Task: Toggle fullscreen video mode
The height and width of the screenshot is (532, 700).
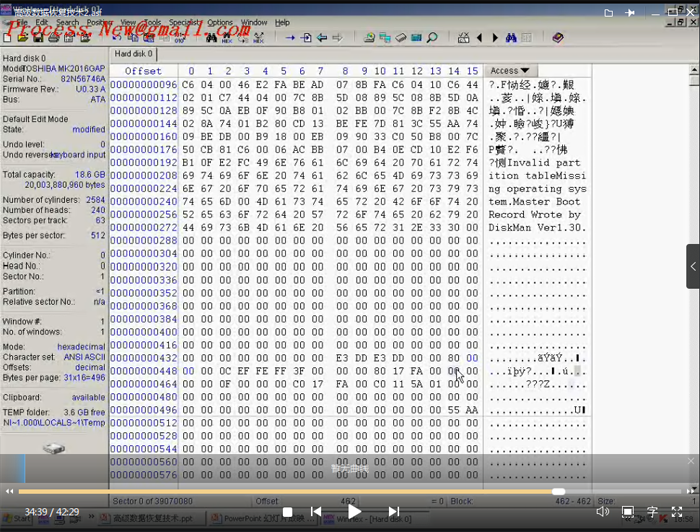Action: [x=677, y=511]
